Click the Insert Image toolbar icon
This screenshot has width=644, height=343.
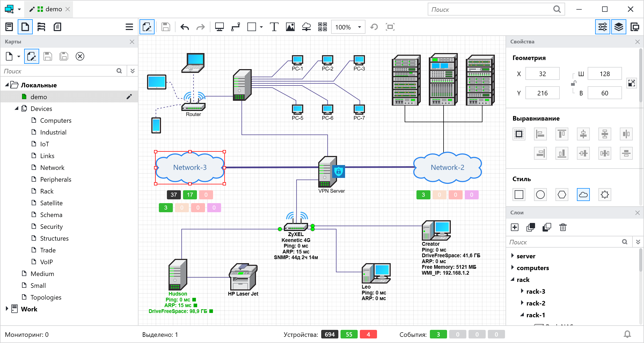(x=290, y=27)
